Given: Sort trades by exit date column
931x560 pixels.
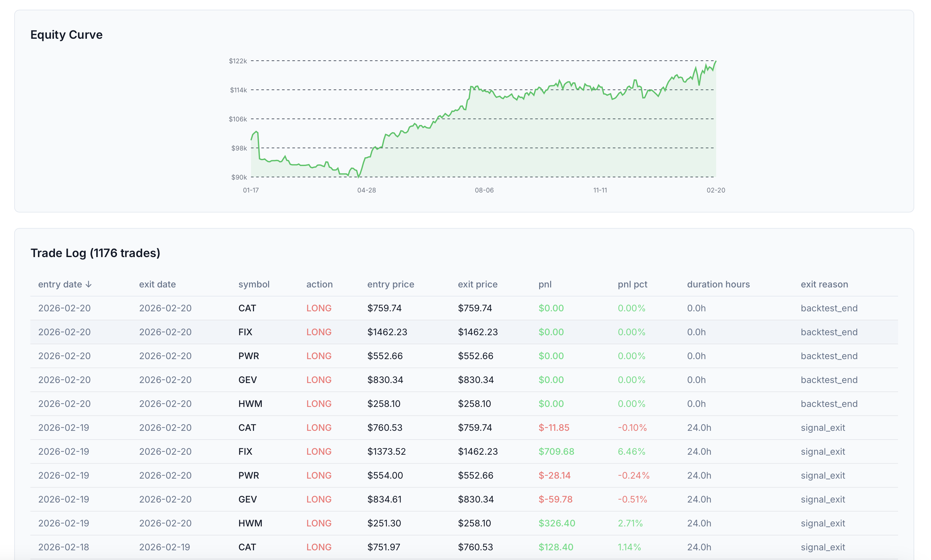Looking at the screenshot, I should [157, 285].
